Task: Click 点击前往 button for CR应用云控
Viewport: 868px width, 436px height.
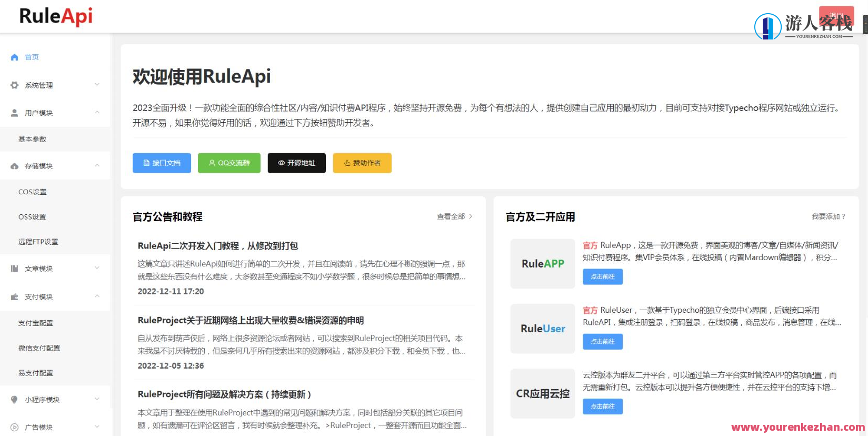Action: pos(603,406)
